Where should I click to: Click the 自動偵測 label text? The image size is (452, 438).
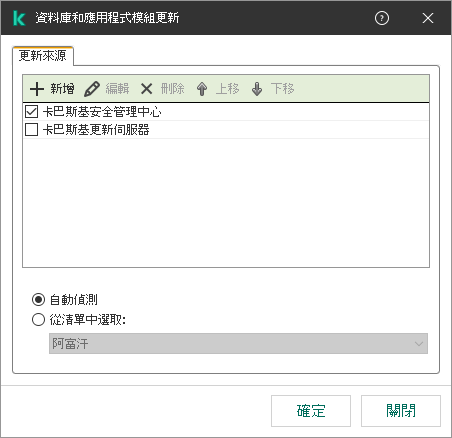[x=74, y=300]
